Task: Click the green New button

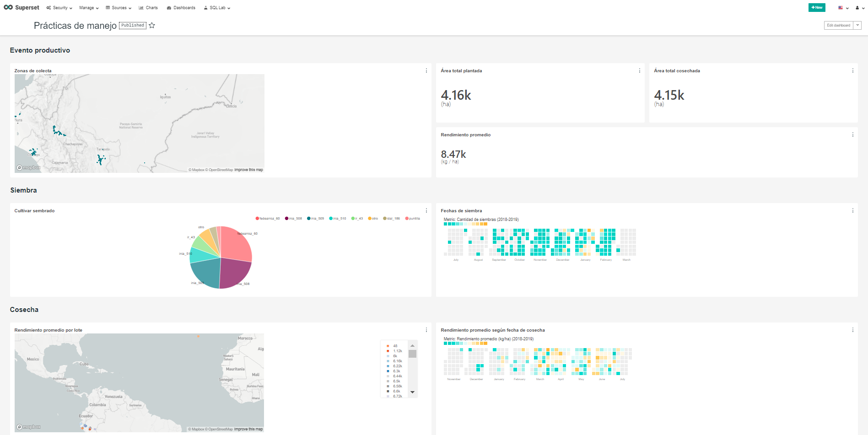Action: [x=817, y=7]
